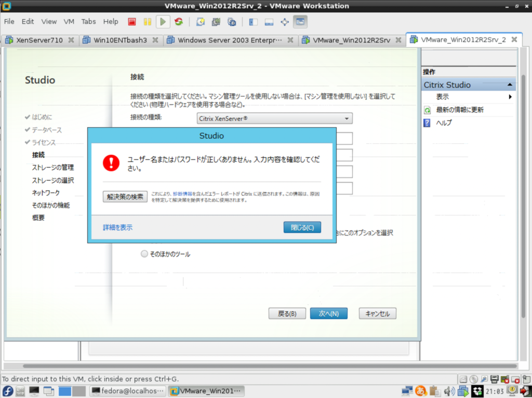
Task: Click the volume speaker tray icon
Action: (449, 391)
